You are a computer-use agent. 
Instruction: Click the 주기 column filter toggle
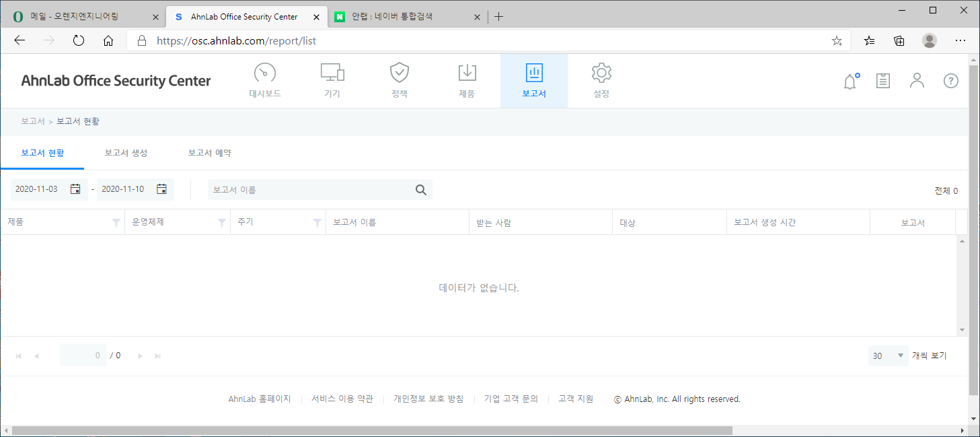click(316, 222)
